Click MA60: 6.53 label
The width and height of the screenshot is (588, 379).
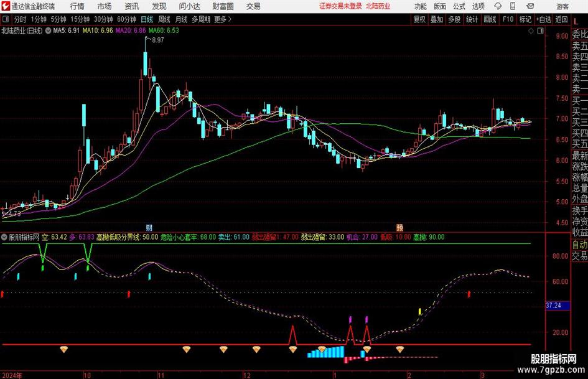164,30
